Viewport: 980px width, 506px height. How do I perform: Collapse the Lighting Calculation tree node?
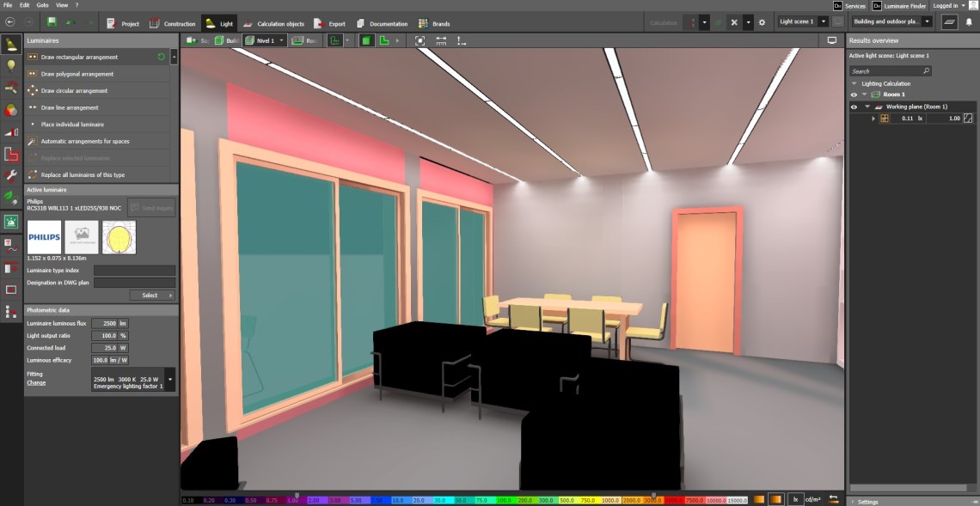point(854,83)
